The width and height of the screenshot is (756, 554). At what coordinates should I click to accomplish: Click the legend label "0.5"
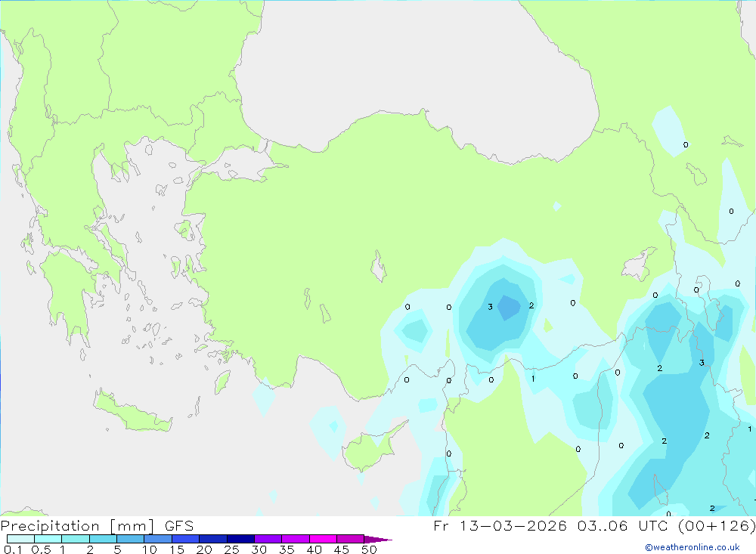click(x=41, y=549)
